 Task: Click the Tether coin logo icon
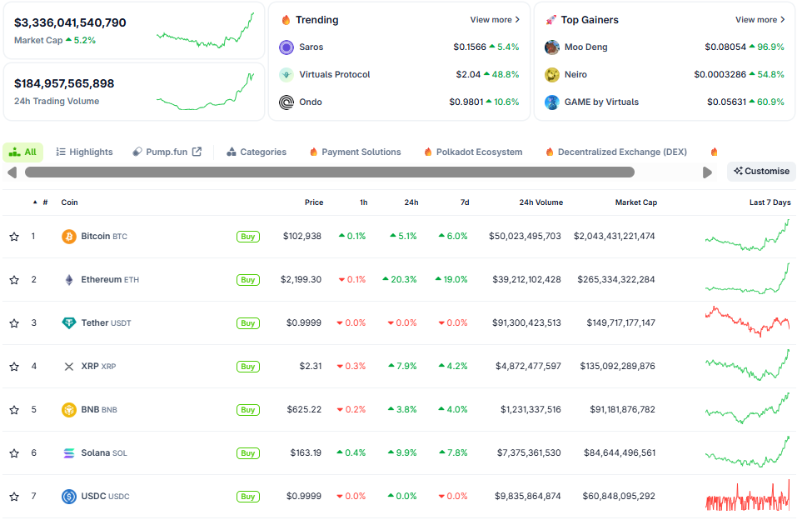coord(69,323)
